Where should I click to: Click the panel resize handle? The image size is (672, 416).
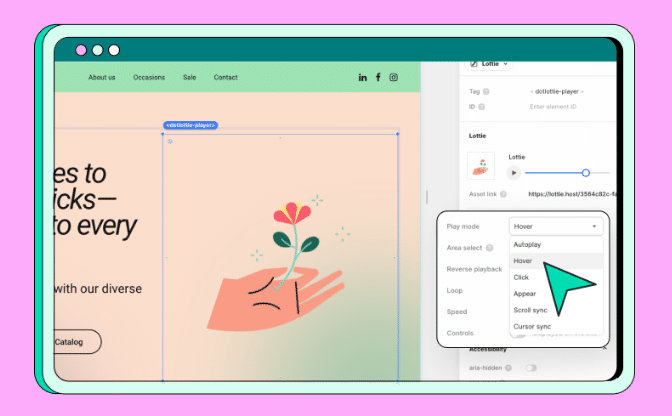[x=427, y=197]
